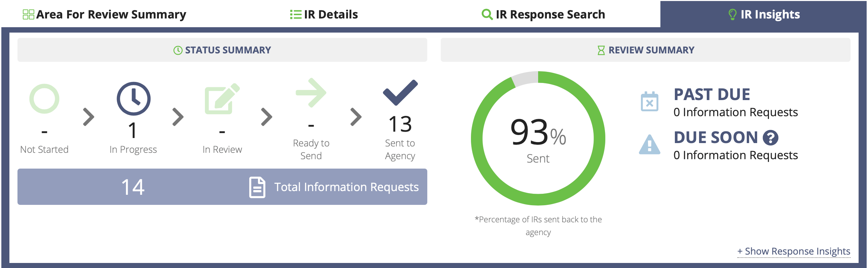Screen dimensions: 868x268
Task: Click the Review Summary hourglass icon
Action: coord(601,50)
